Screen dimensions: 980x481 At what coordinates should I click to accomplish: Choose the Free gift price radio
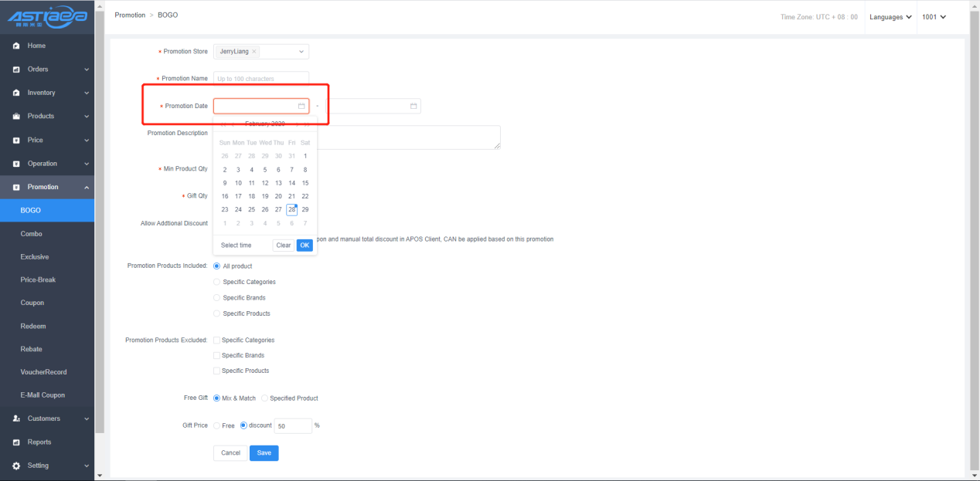217,425
